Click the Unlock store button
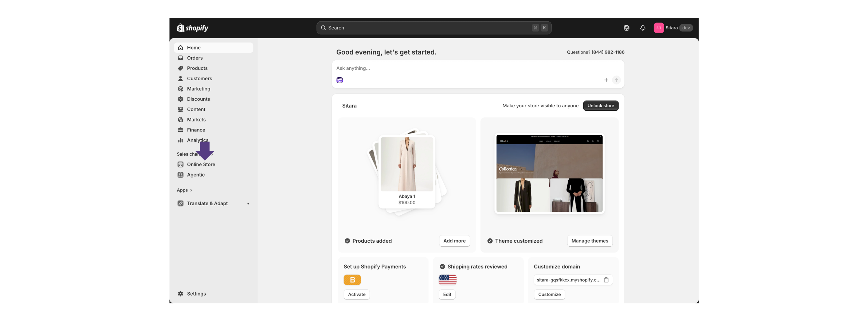868x321 pixels. click(x=600, y=106)
